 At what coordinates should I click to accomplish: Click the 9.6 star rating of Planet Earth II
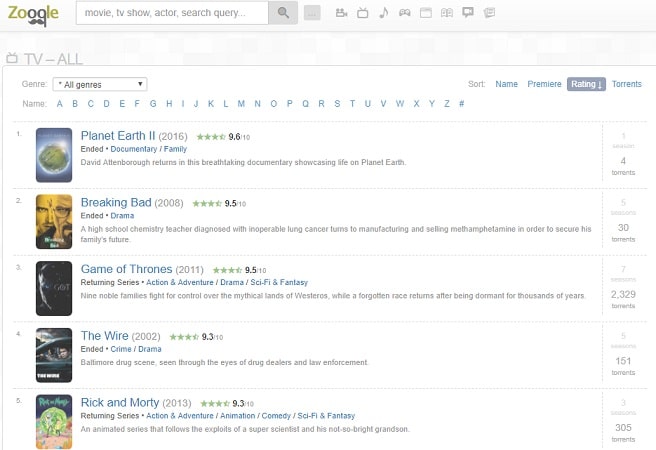pos(223,137)
